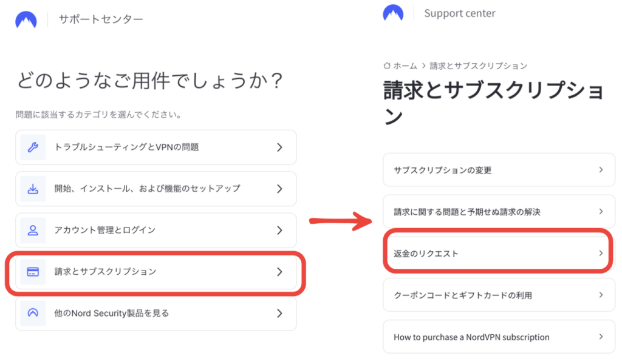Click the credit card billing icon
Viewport: 622px width, 364px height.
click(33, 272)
